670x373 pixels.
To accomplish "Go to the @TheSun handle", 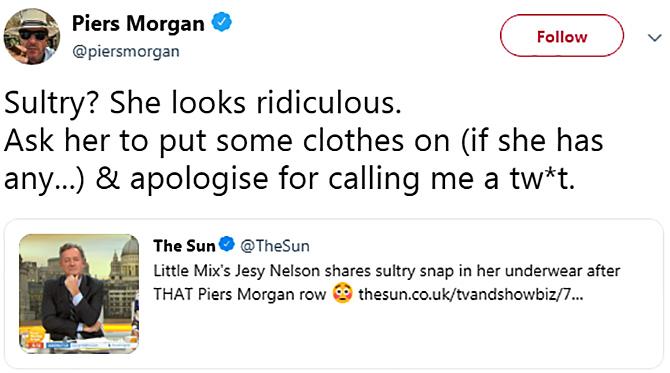I will tap(275, 246).
